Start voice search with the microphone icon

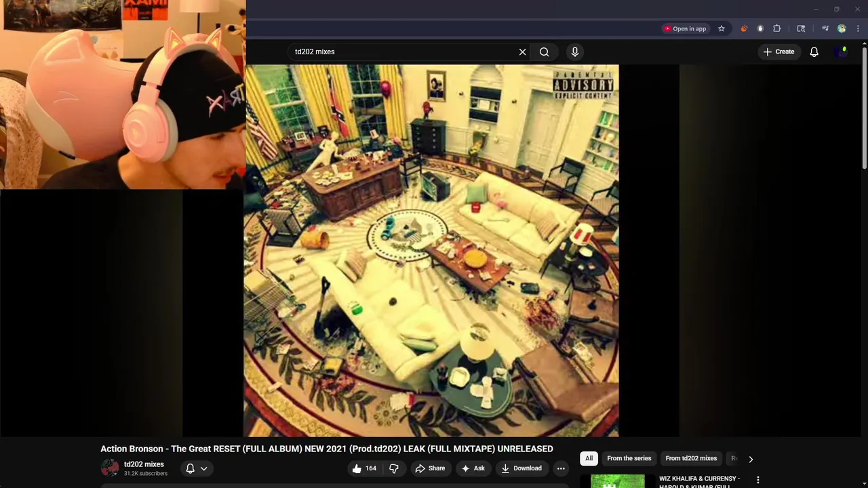click(x=575, y=52)
